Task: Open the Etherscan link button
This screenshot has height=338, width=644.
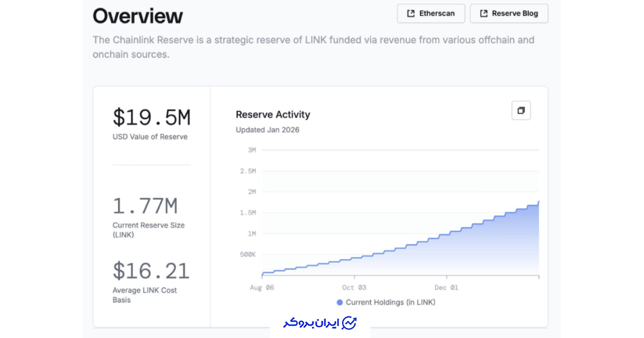Action: [431, 13]
